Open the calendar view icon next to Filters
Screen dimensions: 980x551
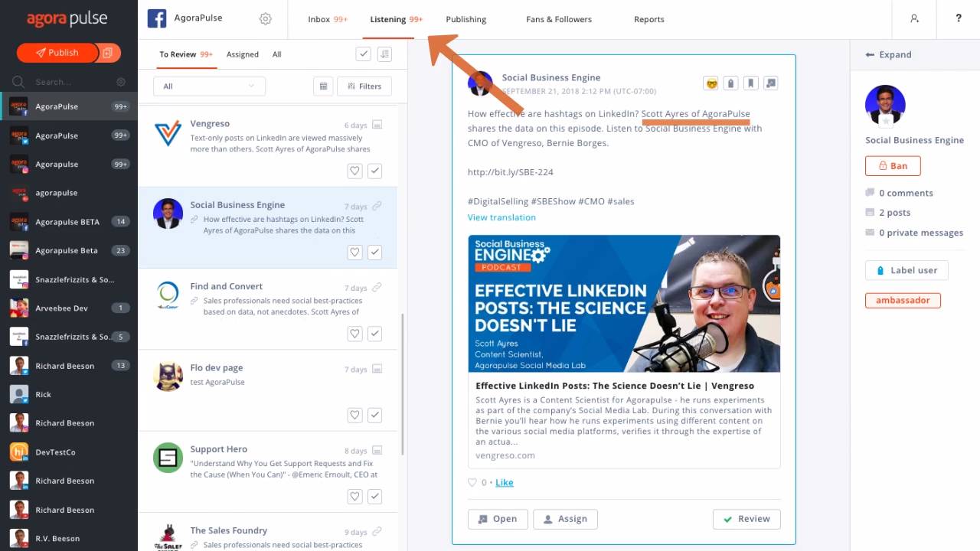pos(323,86)
